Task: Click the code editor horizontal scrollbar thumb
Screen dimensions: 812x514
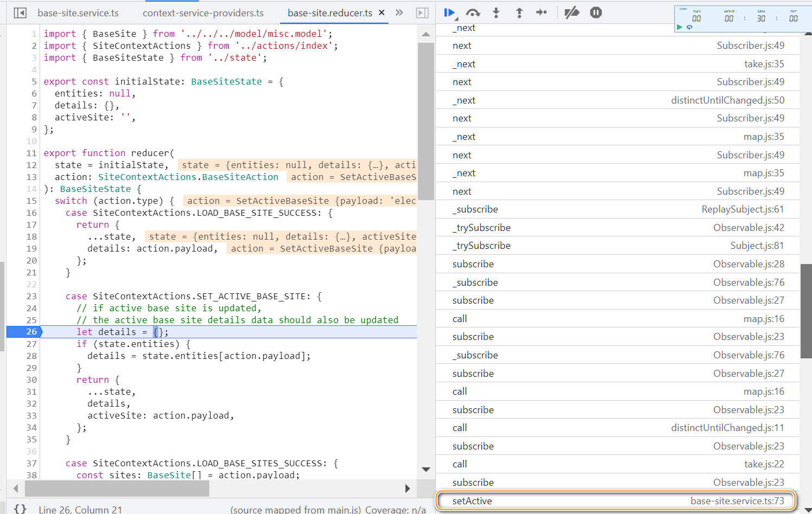Action: 117,489
